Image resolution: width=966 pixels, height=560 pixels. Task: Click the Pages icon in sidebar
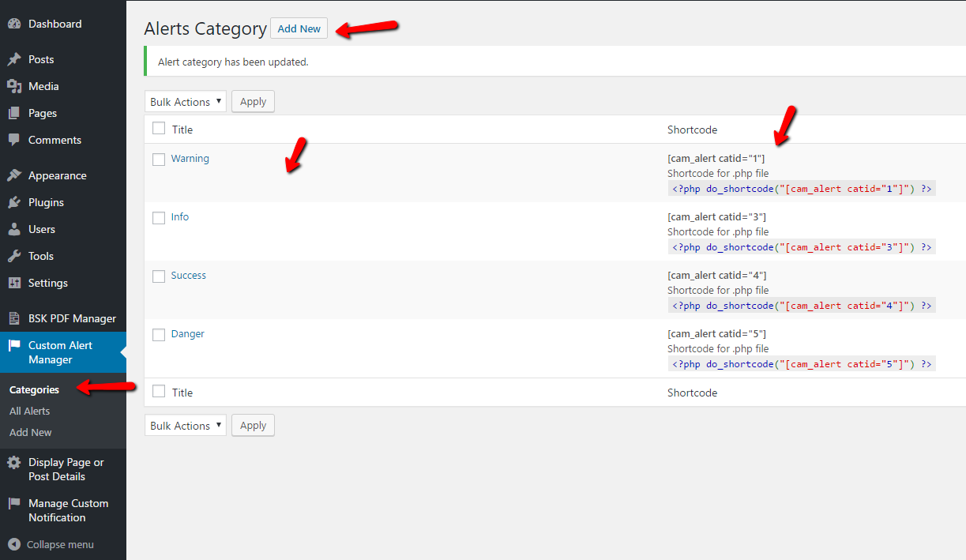pos(14,113)
